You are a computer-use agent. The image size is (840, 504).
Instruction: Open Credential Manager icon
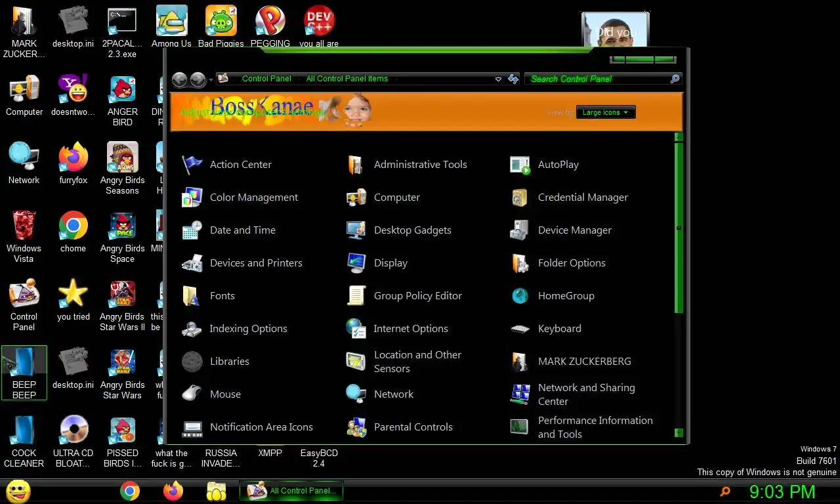[520, 197]
